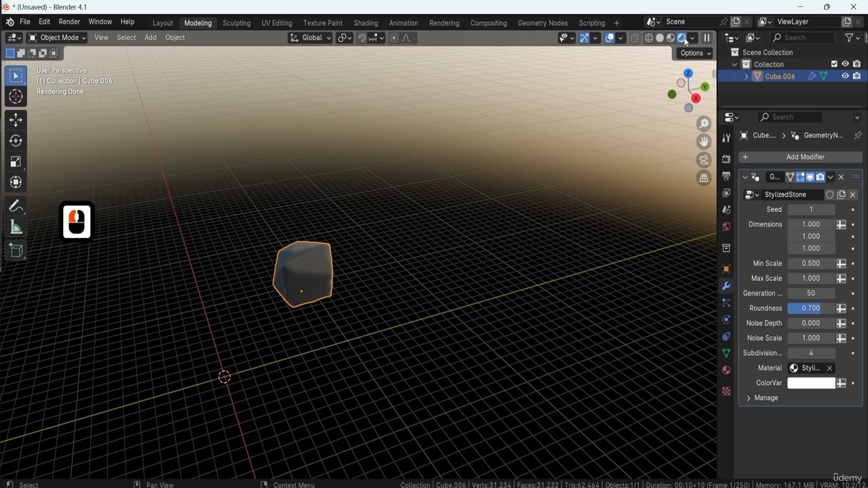
Task: Toggle X-ray mode
Action: pos(635,38)
